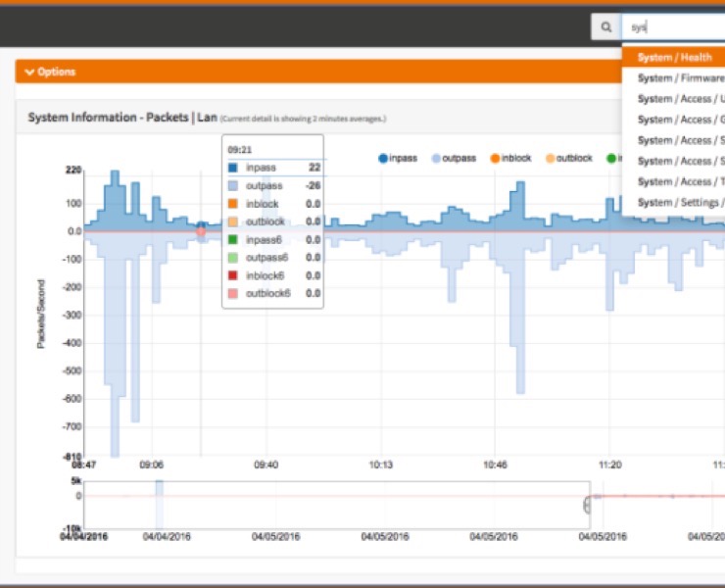This screenshot has width=725, height=588.
Task: Click the left brush handle on overview chart
Action: pos(587,505)
